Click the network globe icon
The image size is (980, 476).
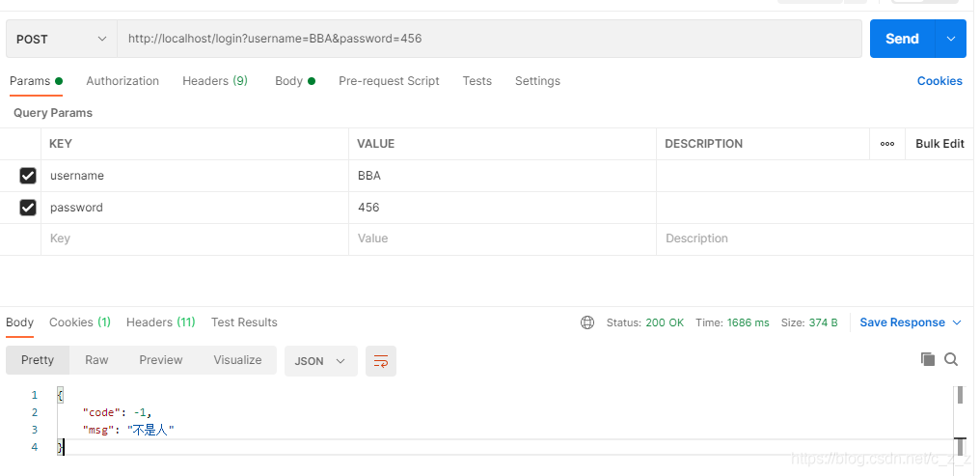587,322
